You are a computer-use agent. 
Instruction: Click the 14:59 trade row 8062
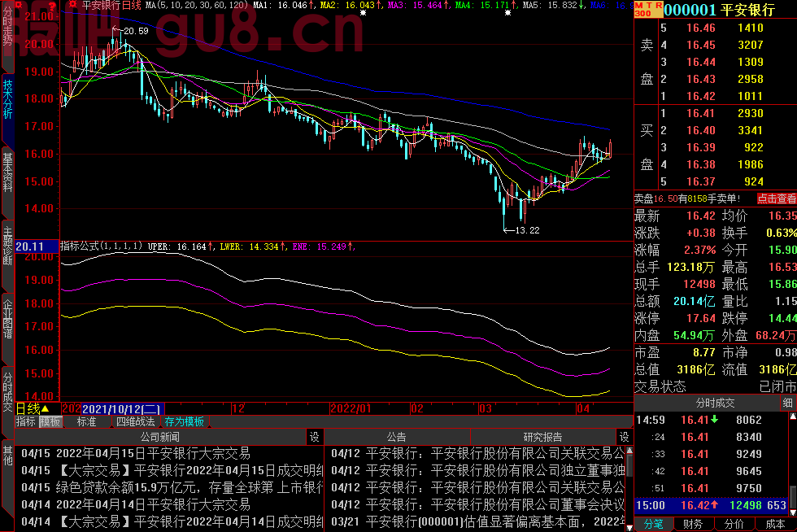point(711,420)
